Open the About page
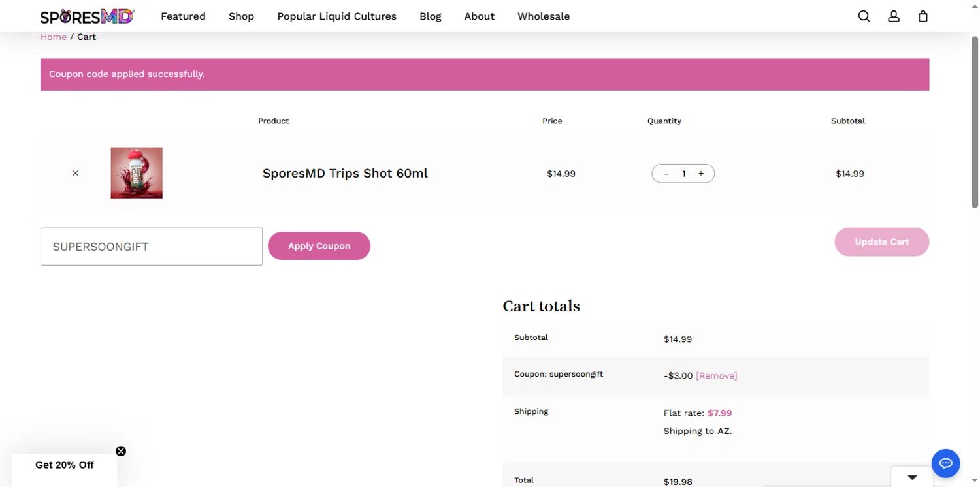The width and height of the screenshot is (980, 487). tap(480, 16)
